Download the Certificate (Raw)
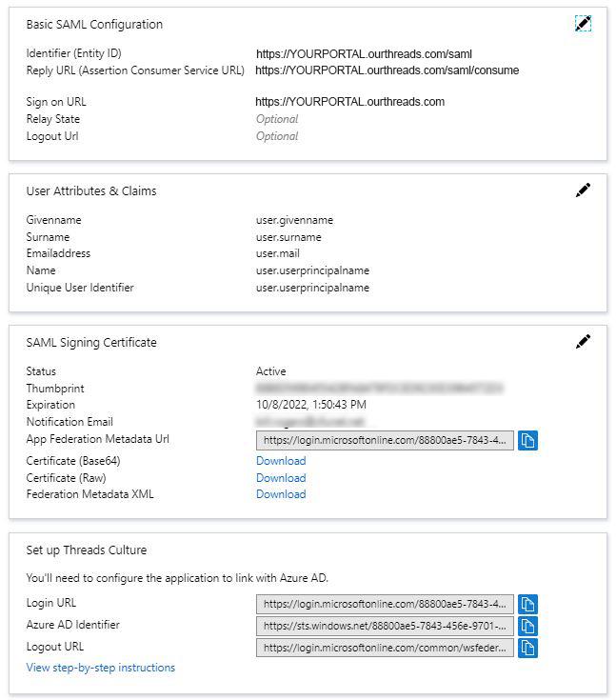This screenshot has height=700, width=616. (x=281, y=478)
